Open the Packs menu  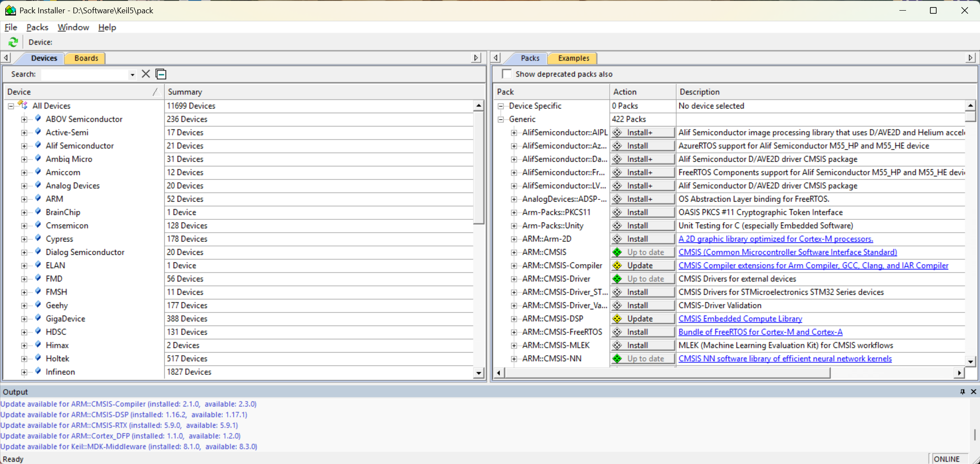click(x=37, y=27)
